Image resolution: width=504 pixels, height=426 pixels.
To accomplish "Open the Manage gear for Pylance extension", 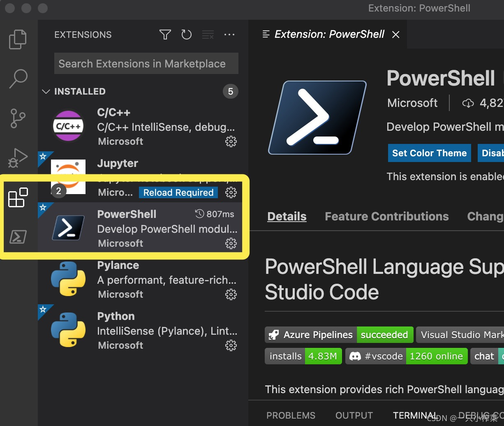I will (x=231, y=294).
